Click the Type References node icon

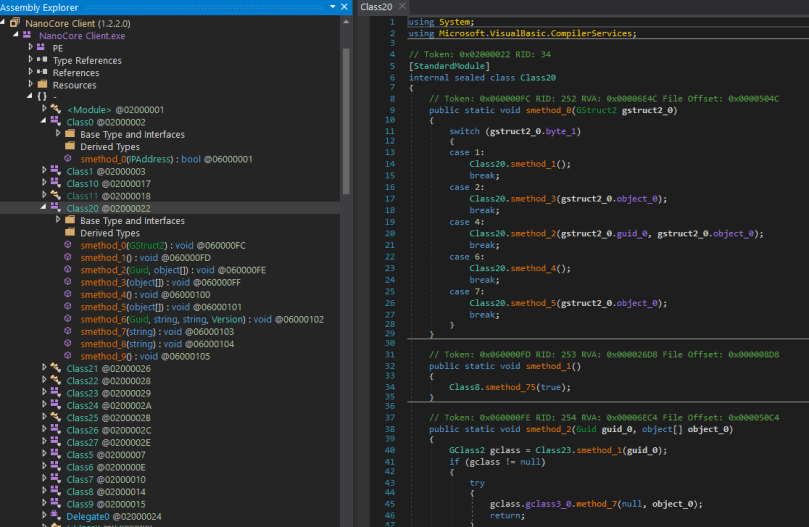point(41,60)
